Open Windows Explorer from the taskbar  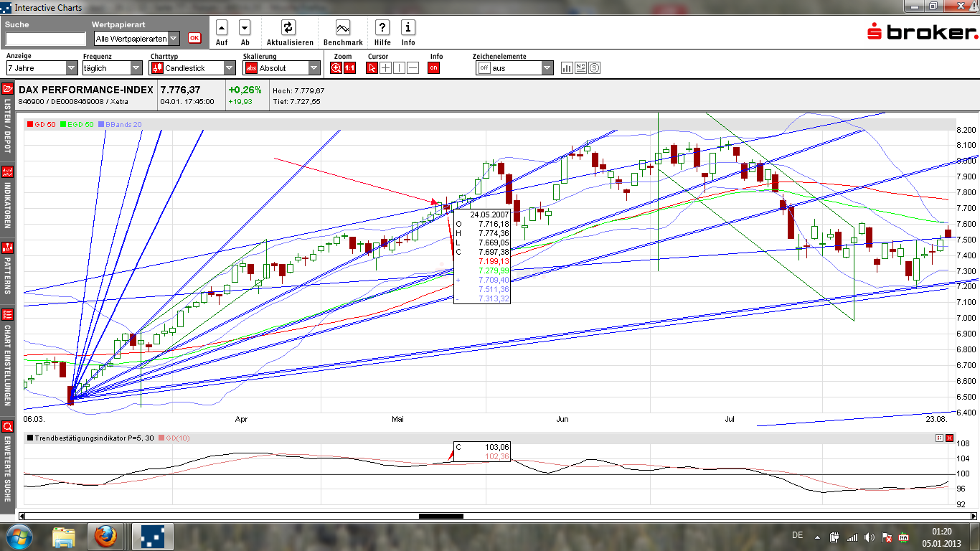tap(64, 537)
